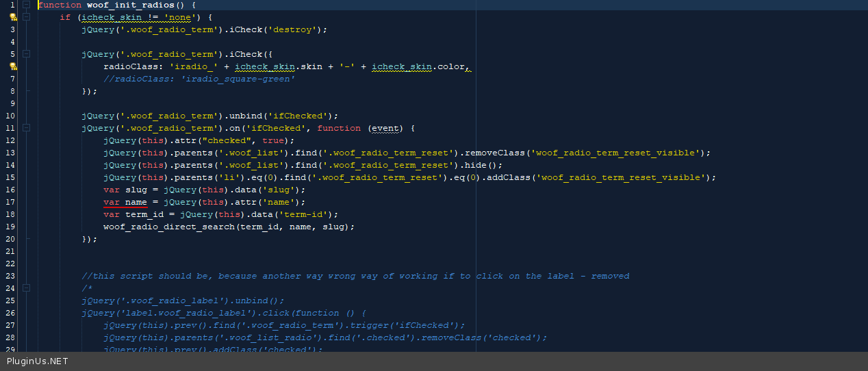Click the commented radioClass iradio_square-green line

point(199,79)
